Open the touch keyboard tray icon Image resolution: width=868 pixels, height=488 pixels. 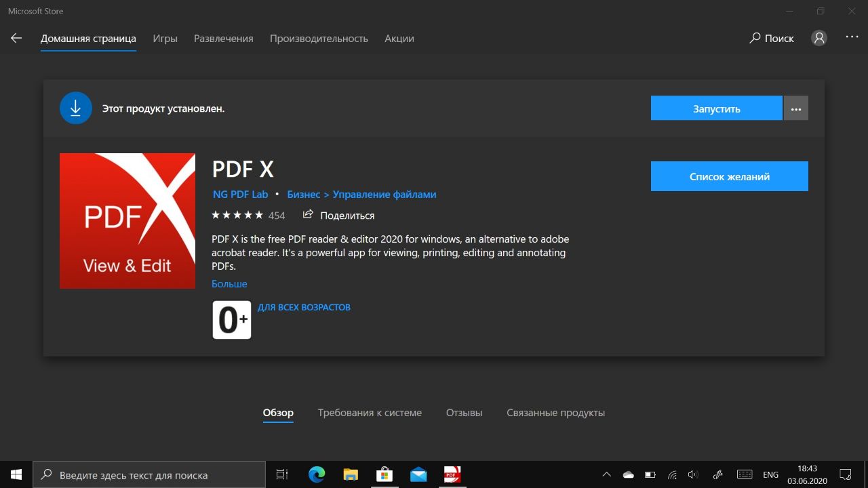745,474
